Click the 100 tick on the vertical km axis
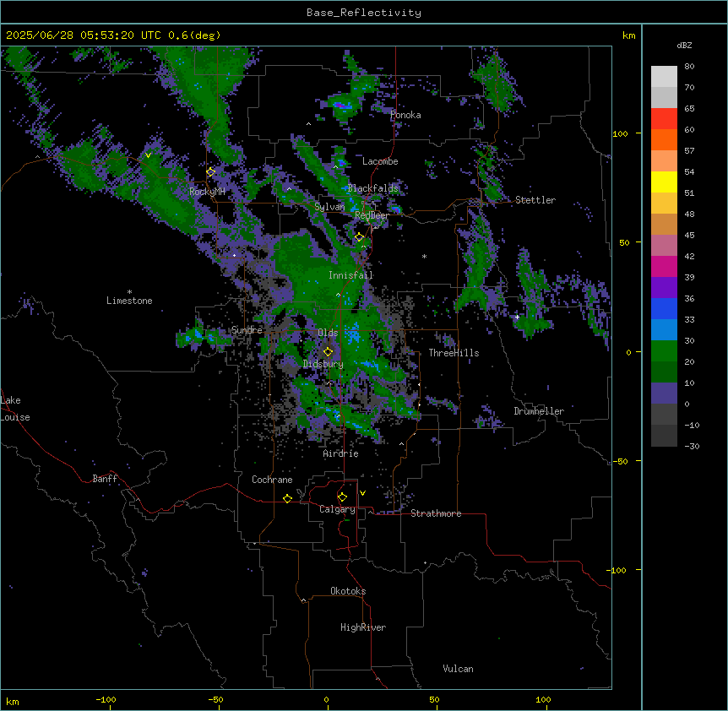 [x=620, y=133]
